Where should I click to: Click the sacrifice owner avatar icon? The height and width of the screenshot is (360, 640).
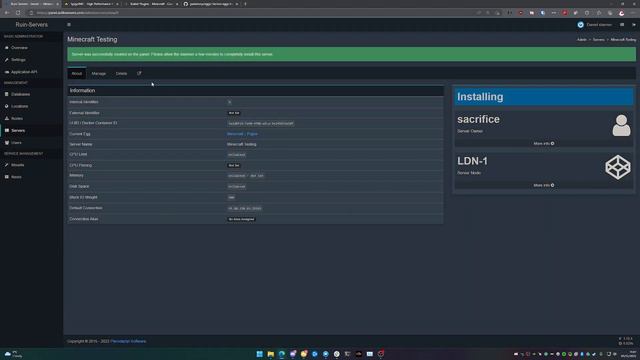pyautogui.click(x=621, y=125)
